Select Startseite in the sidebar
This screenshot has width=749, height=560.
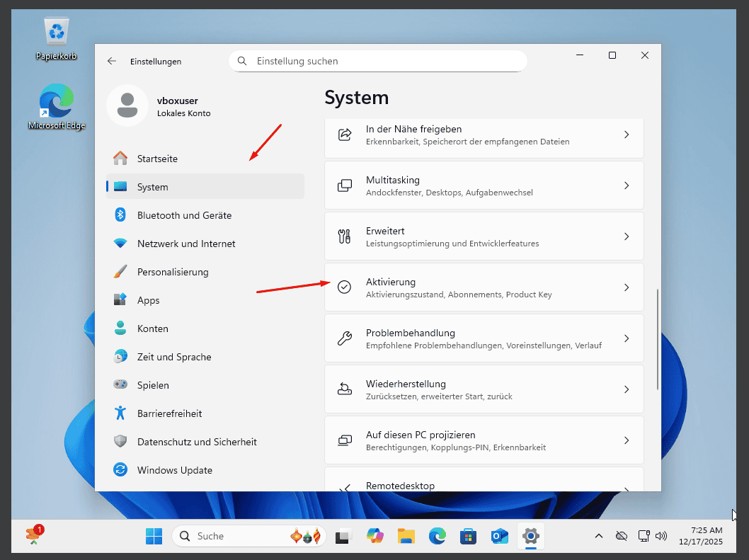pyautogui.click(x=157, y=159)
